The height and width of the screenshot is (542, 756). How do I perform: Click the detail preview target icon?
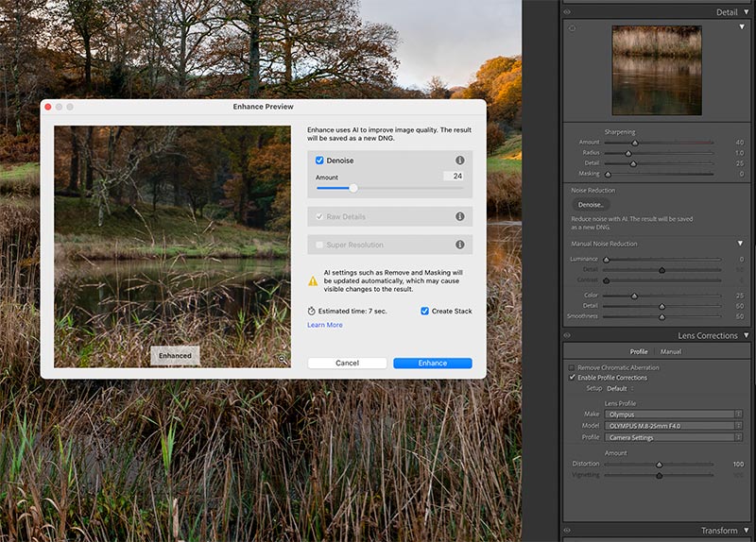click(572, 29)
